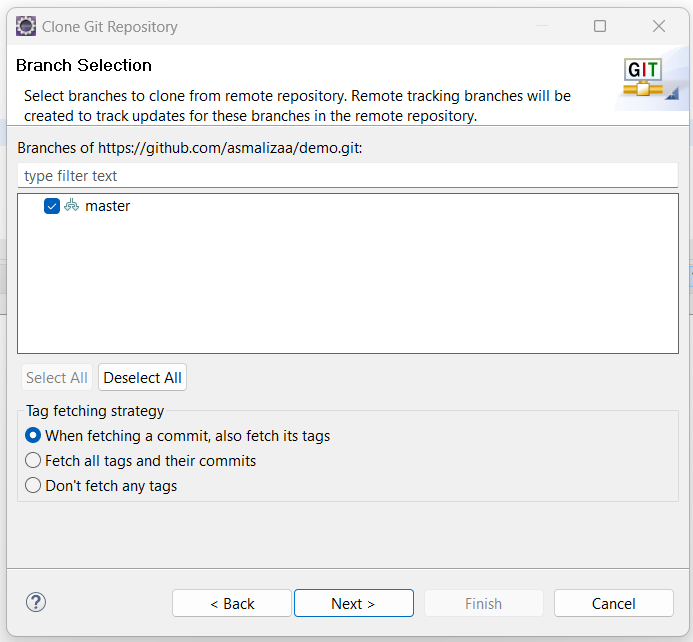Open help with the question mark icon

pos(36,602)
